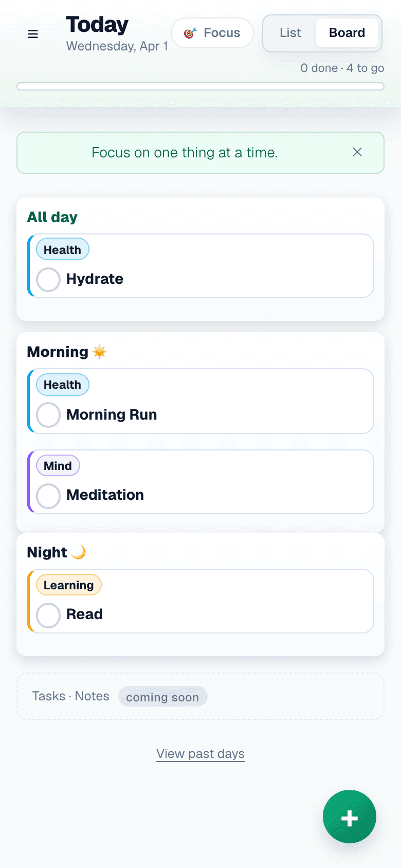Click the Health tag on Morning Run
The width and height of the screenshot is (401, 868).
pyautogui.click(x=62, y=384)
